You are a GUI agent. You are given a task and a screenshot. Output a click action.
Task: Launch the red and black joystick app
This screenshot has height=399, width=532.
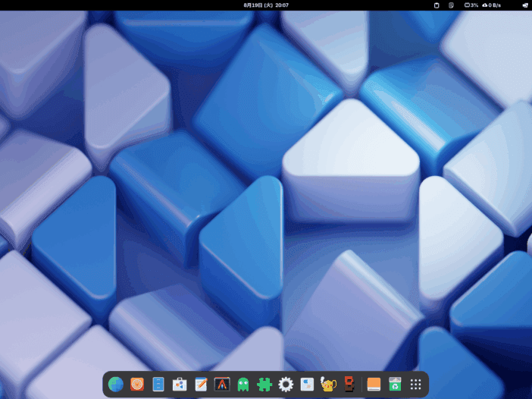(349, 385)
